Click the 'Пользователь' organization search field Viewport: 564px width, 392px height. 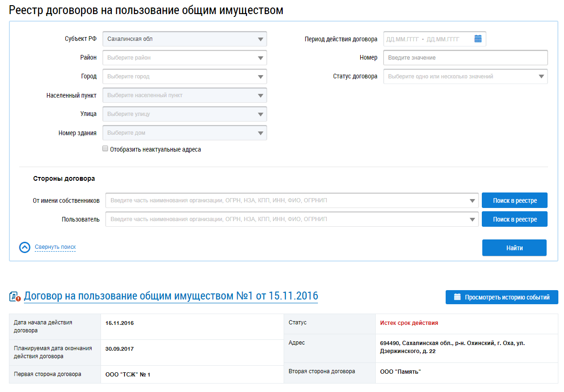tap(291, 219)
